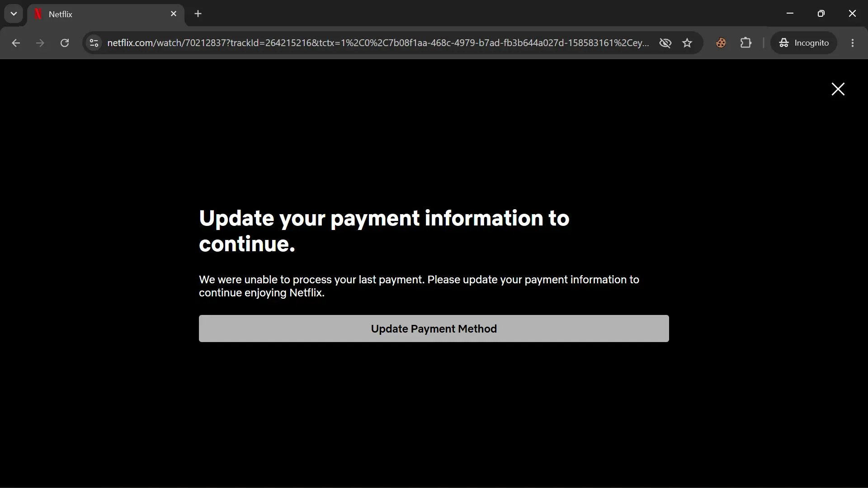Viewport: 868px width, 488px height.
Task: Open a new tab with plus icon
Action: [x=198, y=14]
